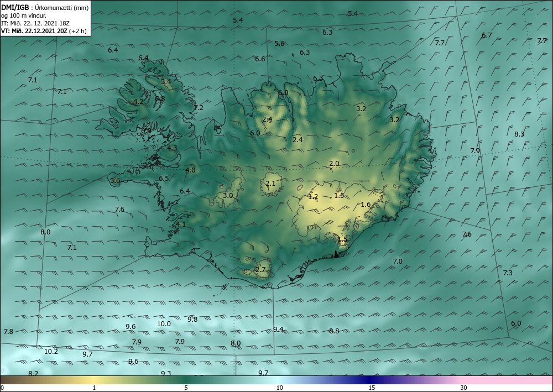Image resolution: width=553 pixels, height=392 pixels.
Task: Select the 'IT: Mið. 22. 12. 2021 18Z' line
Action: pyautogui.click(x=35, y=23)
